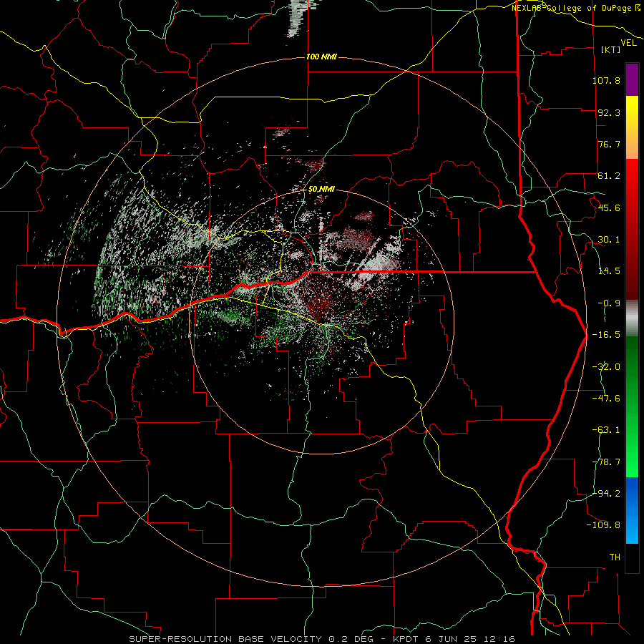
Task: Select the 92.3 scale value
Action: pos(609,112)
